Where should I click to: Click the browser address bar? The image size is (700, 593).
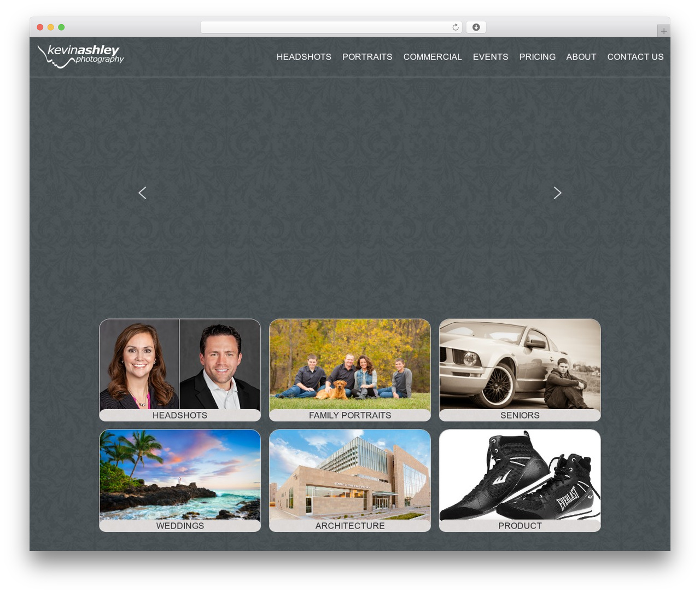click(x=331, y=27)
